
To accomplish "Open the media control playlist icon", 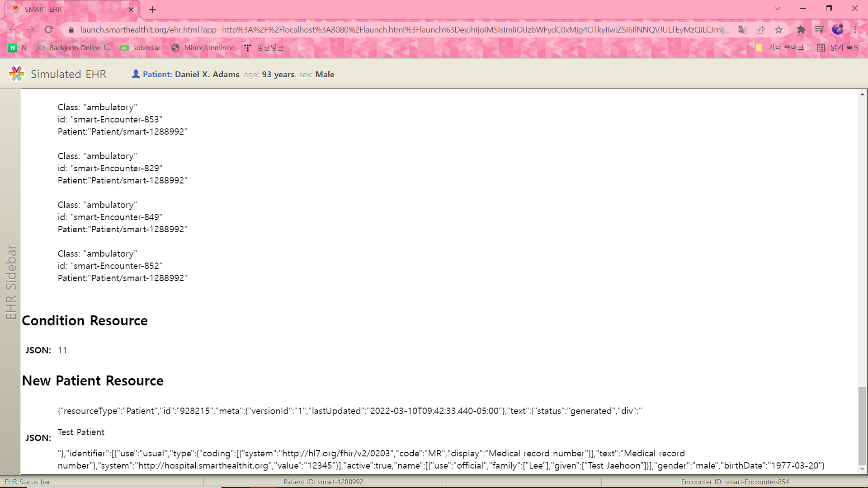I will tap(819, 30).
